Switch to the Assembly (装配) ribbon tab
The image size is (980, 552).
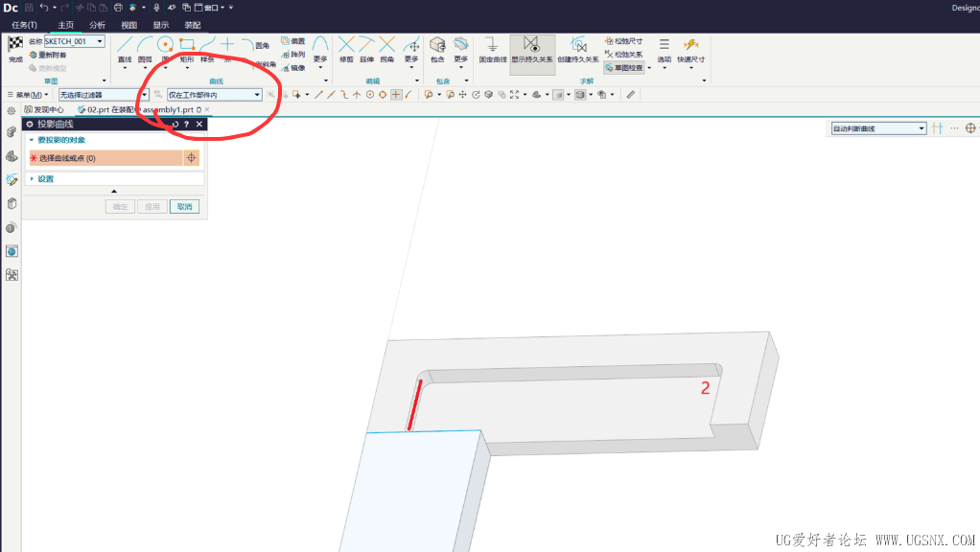tap(193, 25)
